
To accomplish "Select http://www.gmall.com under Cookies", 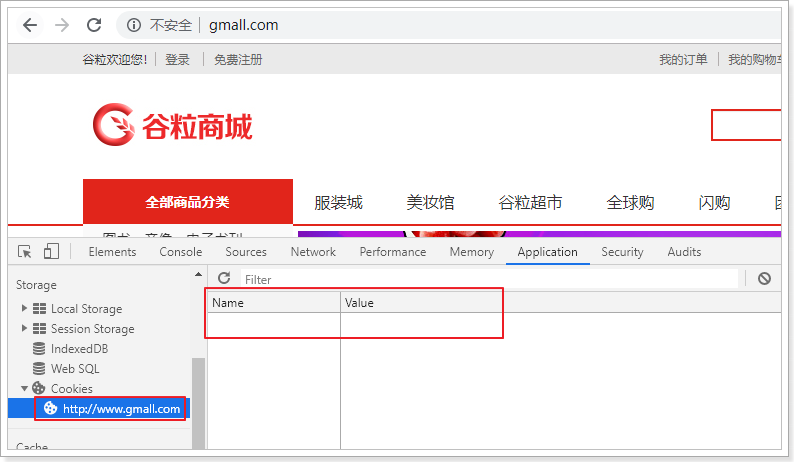I will 120,409.
